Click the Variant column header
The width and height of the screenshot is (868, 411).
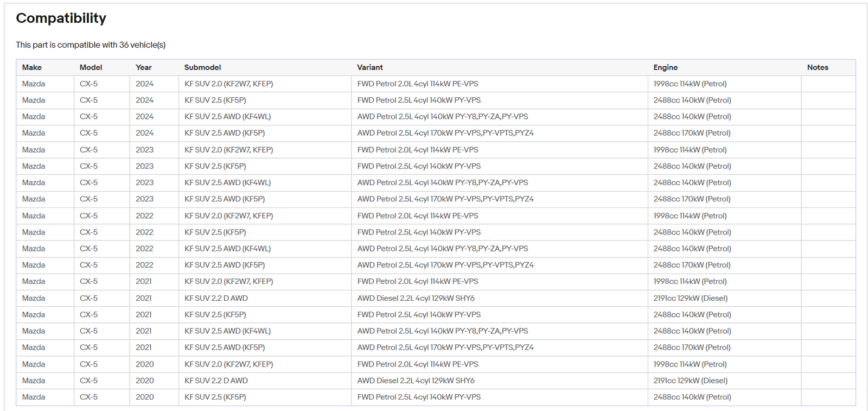(370, 67)
